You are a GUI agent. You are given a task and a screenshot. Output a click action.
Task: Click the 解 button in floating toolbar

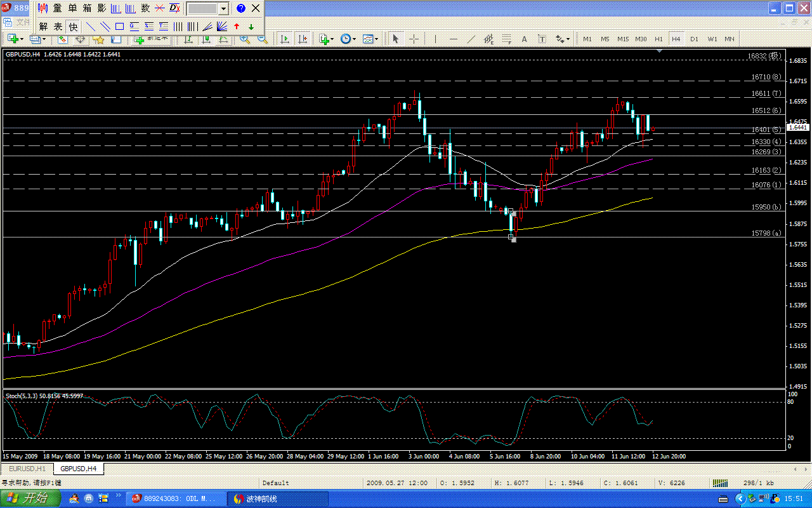(43, 27)
